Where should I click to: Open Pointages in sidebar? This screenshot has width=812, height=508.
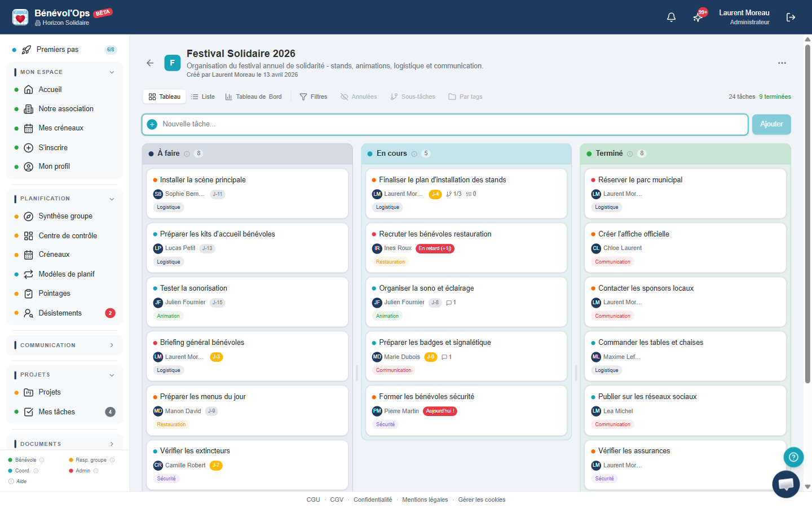(64, 294)
